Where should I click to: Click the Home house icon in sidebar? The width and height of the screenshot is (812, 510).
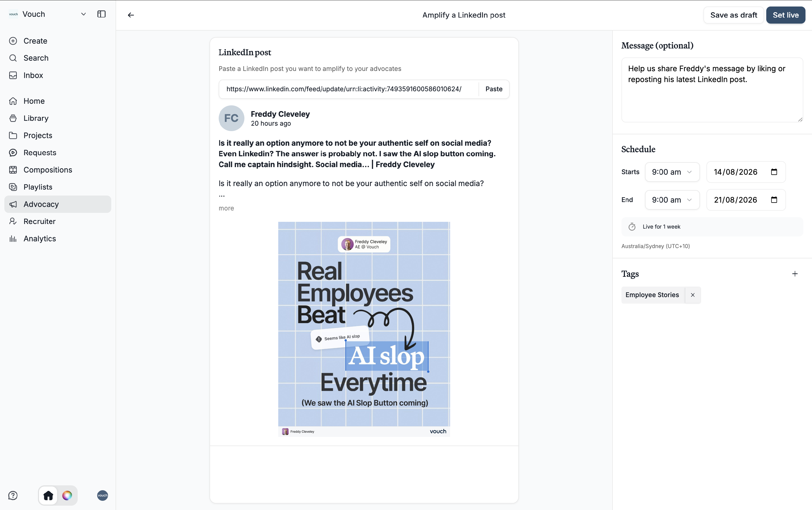pos(13,101)
